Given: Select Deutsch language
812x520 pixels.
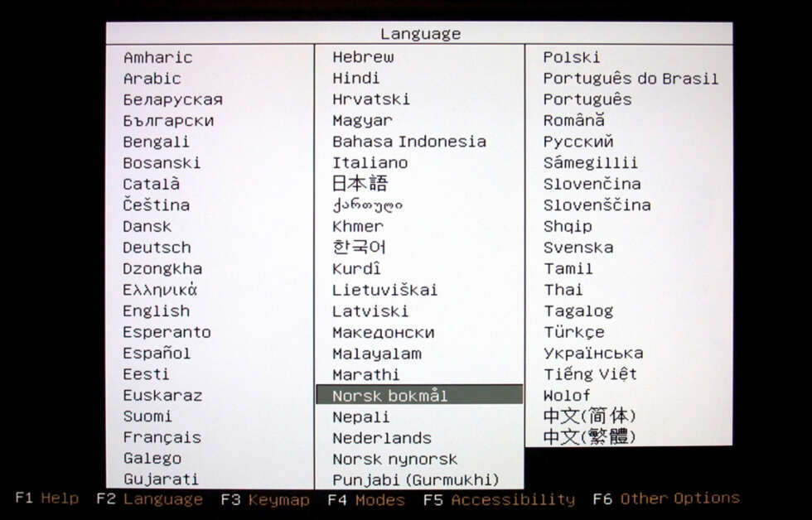Looking at the screenshot, I should coord(157,248).
